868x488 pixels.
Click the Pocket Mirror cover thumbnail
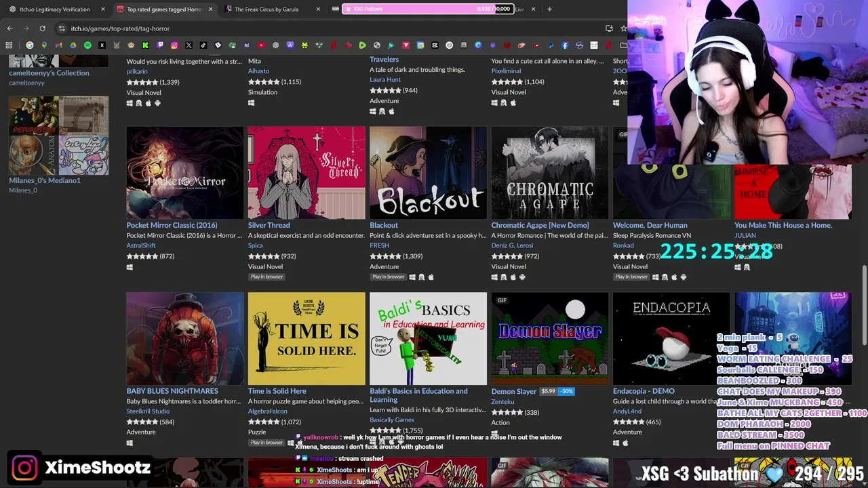pyautogui.click(x=184, y=173)
